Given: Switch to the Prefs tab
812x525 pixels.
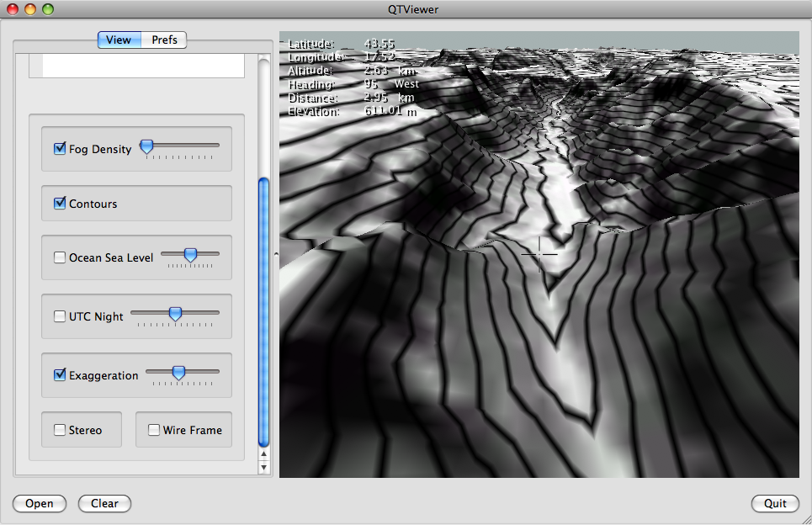Looking at the screenshot, I should point(164,40).
